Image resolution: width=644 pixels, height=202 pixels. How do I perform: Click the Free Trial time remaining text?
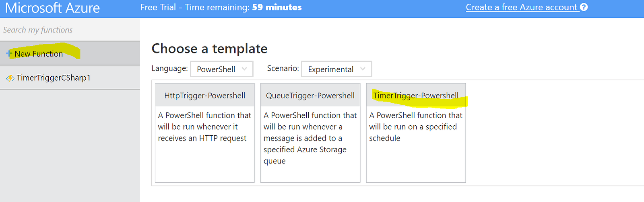pos(221,7)
